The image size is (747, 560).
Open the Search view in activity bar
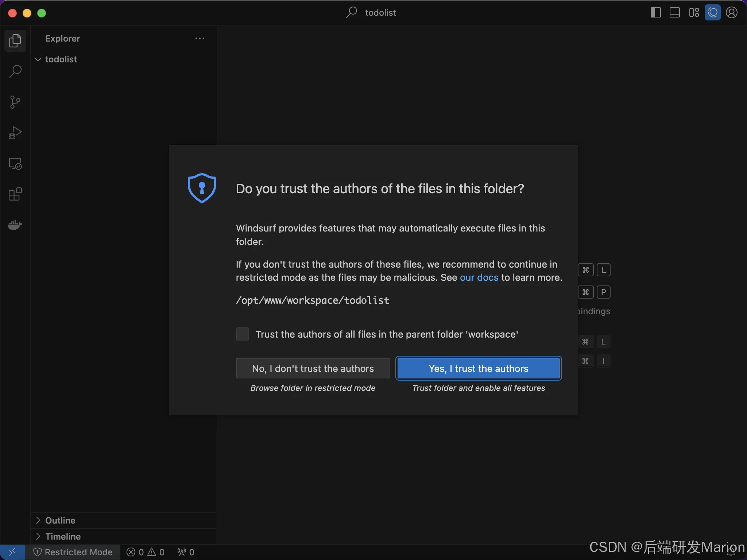pyautogui.click(x=15, y=71)
